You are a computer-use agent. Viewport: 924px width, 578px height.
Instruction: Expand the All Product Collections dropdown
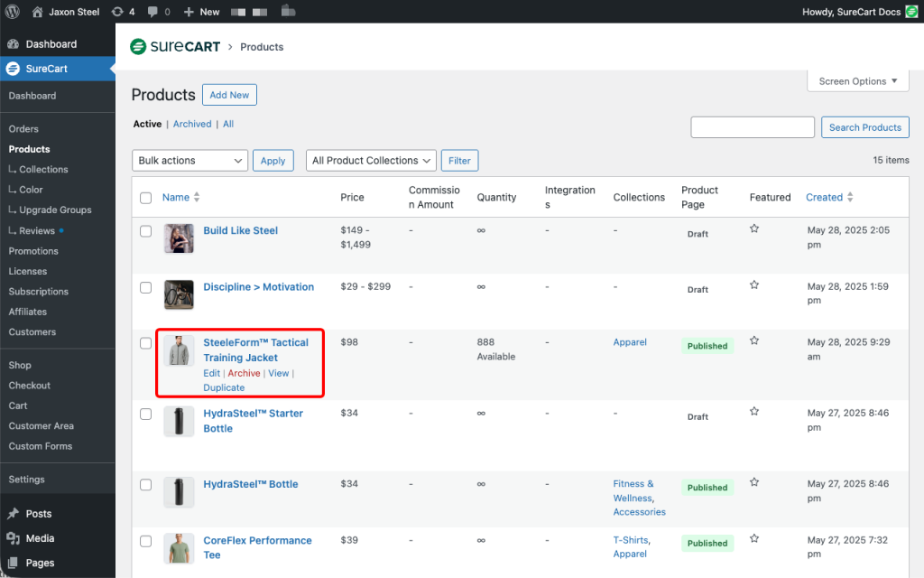(371, 161)
